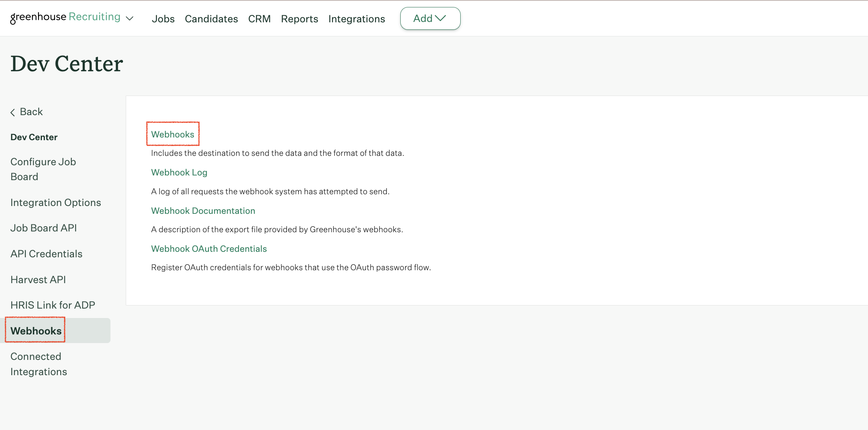Select Harvest API sidebar entry

38,280
